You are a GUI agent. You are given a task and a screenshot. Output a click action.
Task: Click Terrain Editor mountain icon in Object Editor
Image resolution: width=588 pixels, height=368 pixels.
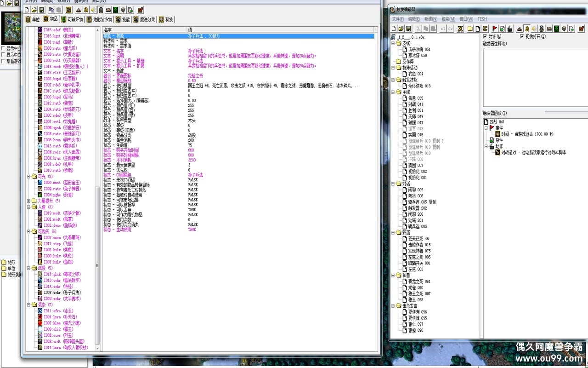point(79,10)
